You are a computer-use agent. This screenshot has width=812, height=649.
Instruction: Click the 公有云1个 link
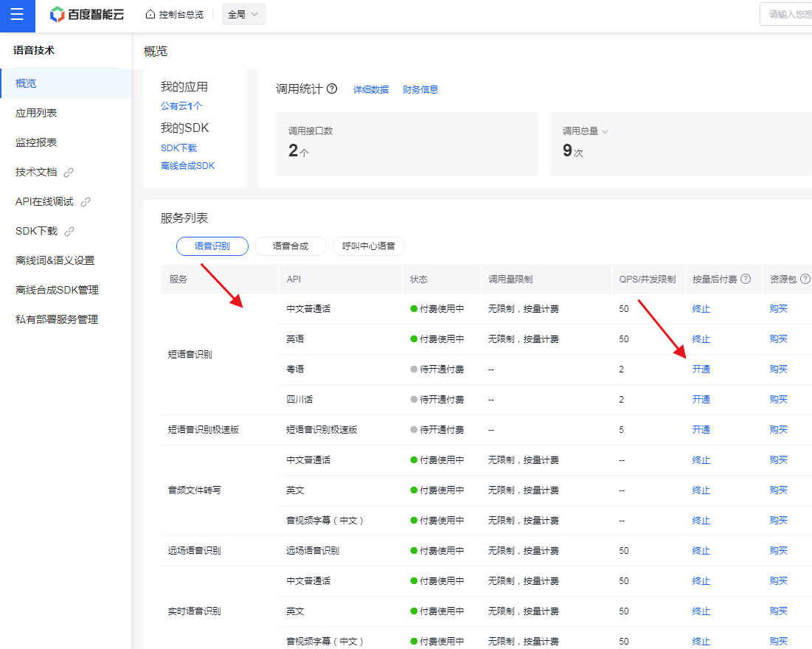(x=181, y=105)
